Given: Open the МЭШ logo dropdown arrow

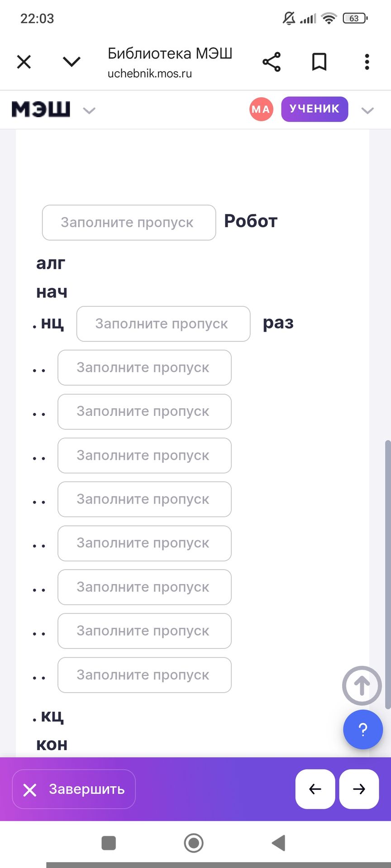Looking at the screenshot, I should coord(89,110).
